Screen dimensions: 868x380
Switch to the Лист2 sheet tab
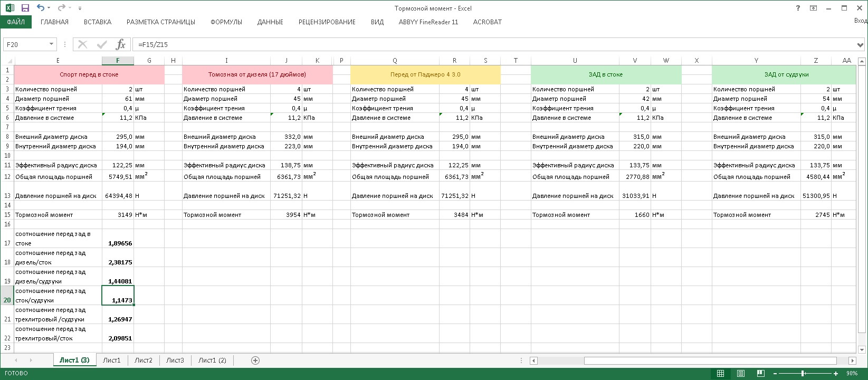pyautogui.click(x=143, y=360)
